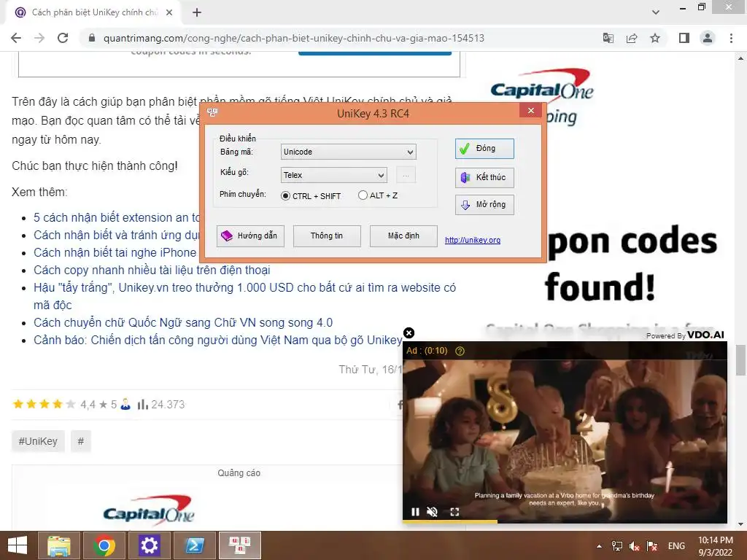Screen dimensions: 747x560
Task: Open the Chrome taskbar icon
Action: pyautogui.click(x=104, y=545)
